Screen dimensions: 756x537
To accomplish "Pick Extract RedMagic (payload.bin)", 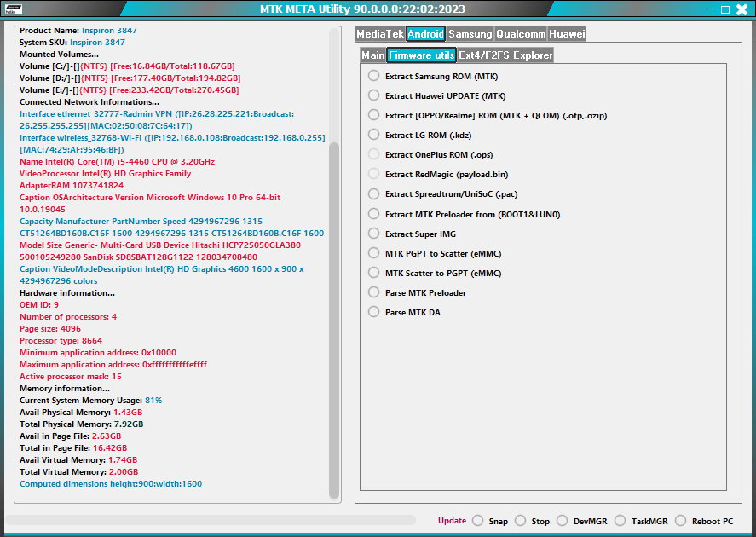I will click(372, 174).
